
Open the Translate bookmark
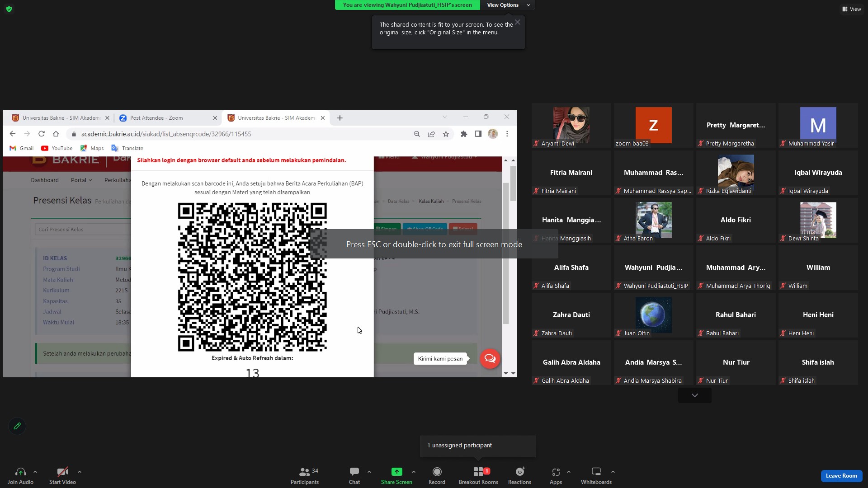pyautogui.click(x=127, y=148)
